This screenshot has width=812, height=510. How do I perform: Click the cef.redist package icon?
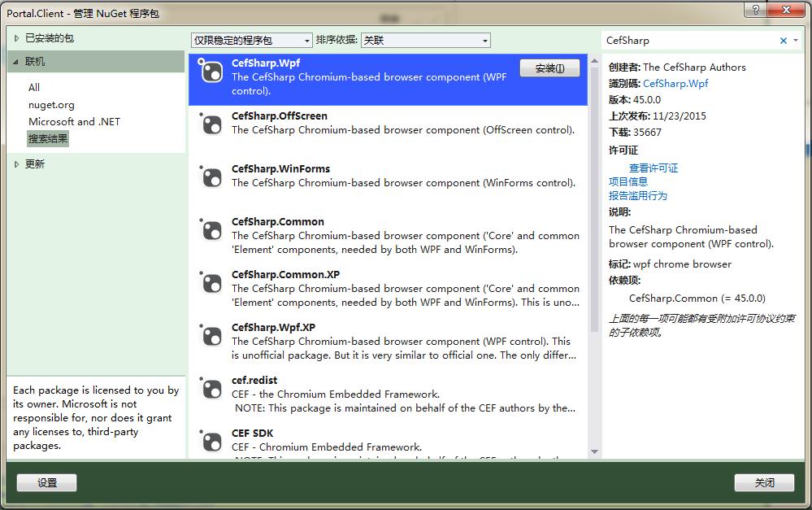211,389
